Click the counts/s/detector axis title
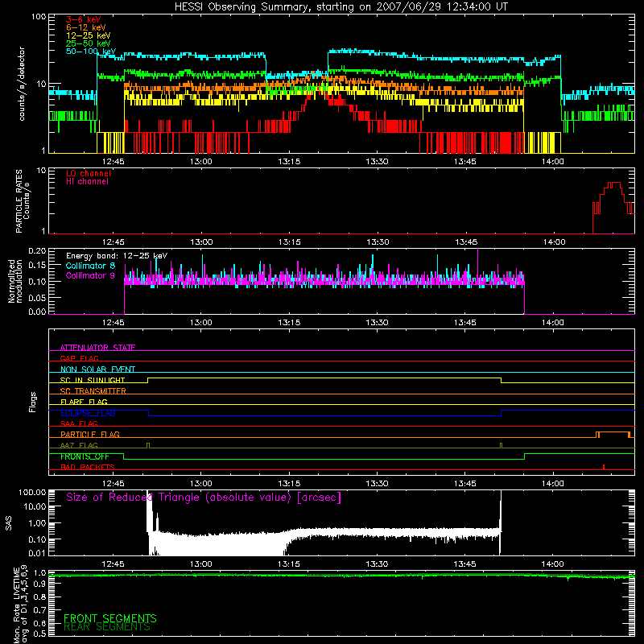The width and height of the screenshot is (644, 644). click(x=22, y=84)
